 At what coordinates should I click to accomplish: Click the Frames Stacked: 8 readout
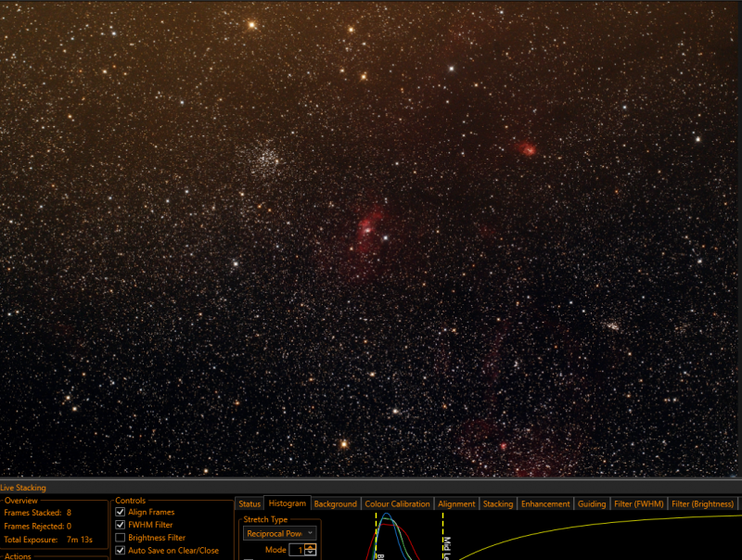point(38,512)
